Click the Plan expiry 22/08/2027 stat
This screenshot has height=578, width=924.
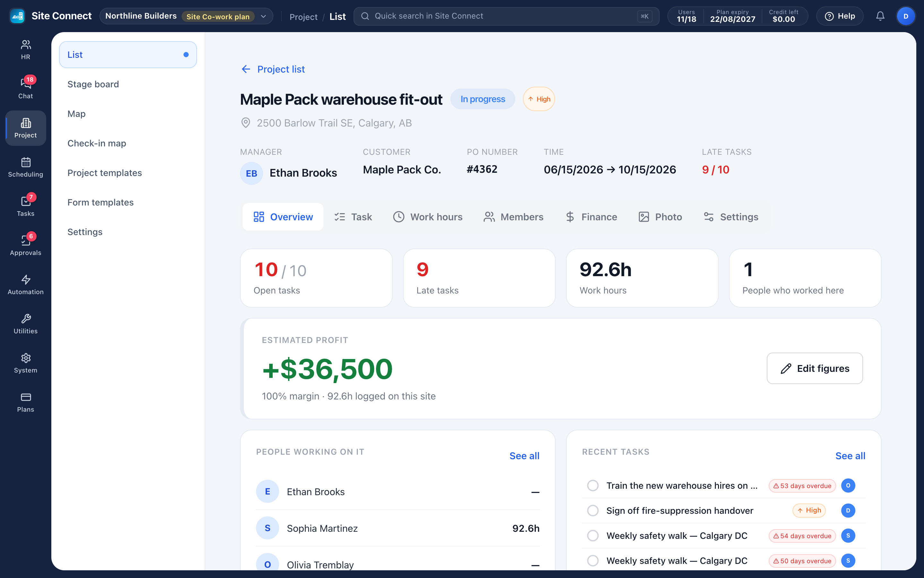pyautogui.click(x=732, y=16)
